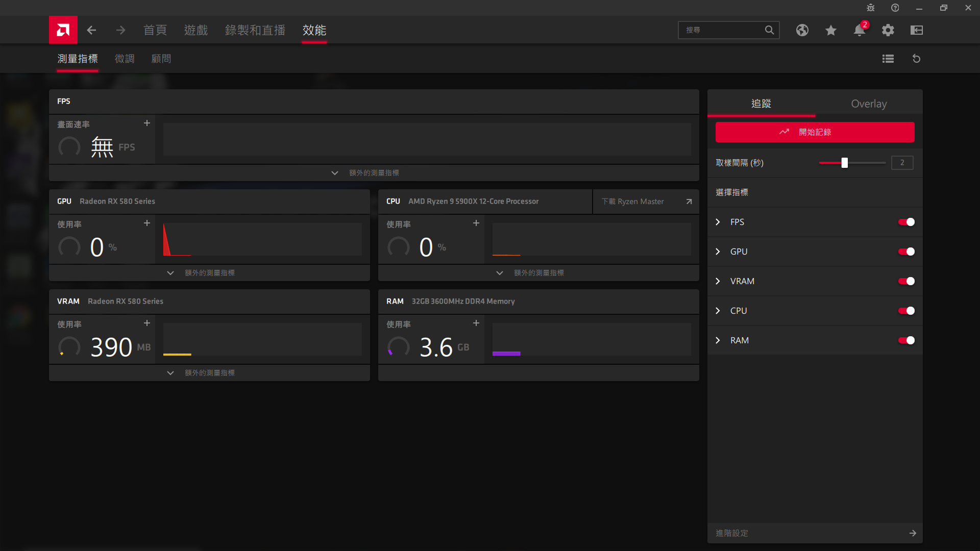Click the 取樣間隔 slider handle

(x=845, y=163)
